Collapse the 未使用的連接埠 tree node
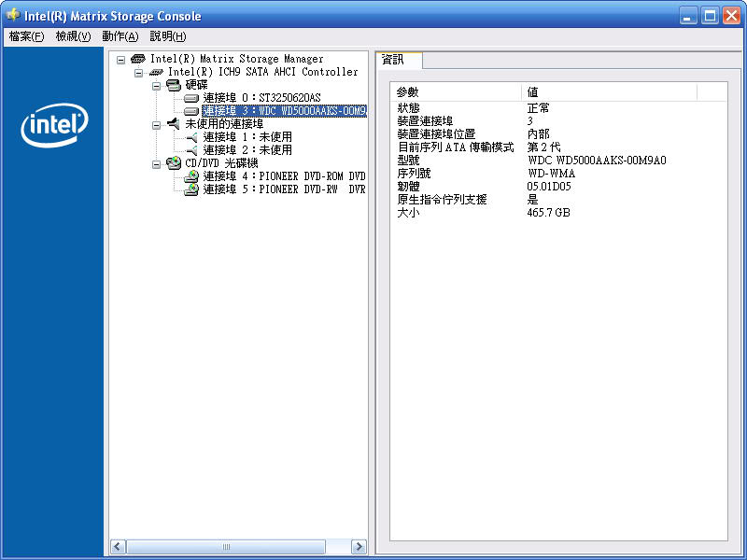This screenshot has width=747, height=560. 156,125
